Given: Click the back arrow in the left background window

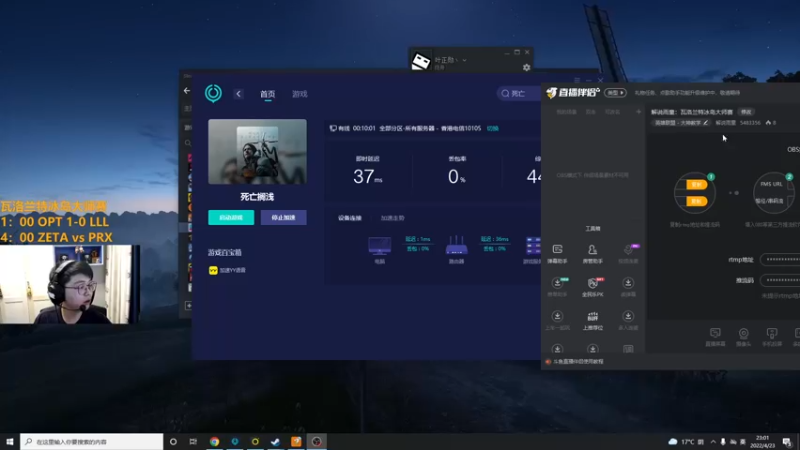Looking at the screenshot, I should (x=187, y=91).
